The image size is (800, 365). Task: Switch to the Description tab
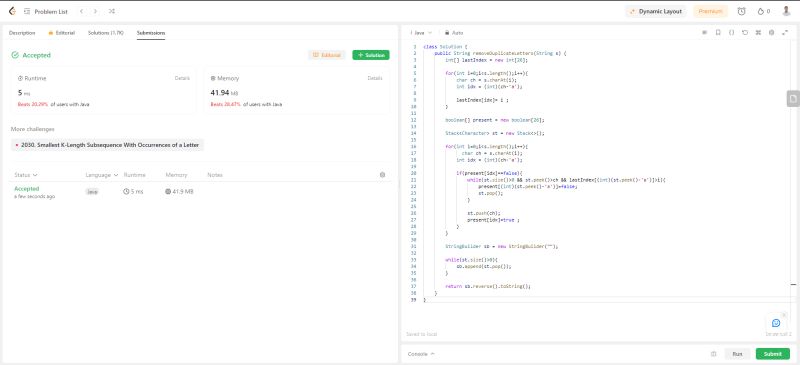[x=22, y=33]
